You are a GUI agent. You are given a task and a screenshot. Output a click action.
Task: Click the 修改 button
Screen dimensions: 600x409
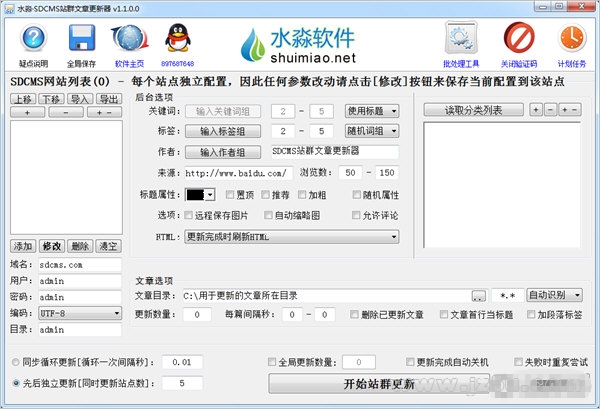pyautogui.click(x=52, y=246)
